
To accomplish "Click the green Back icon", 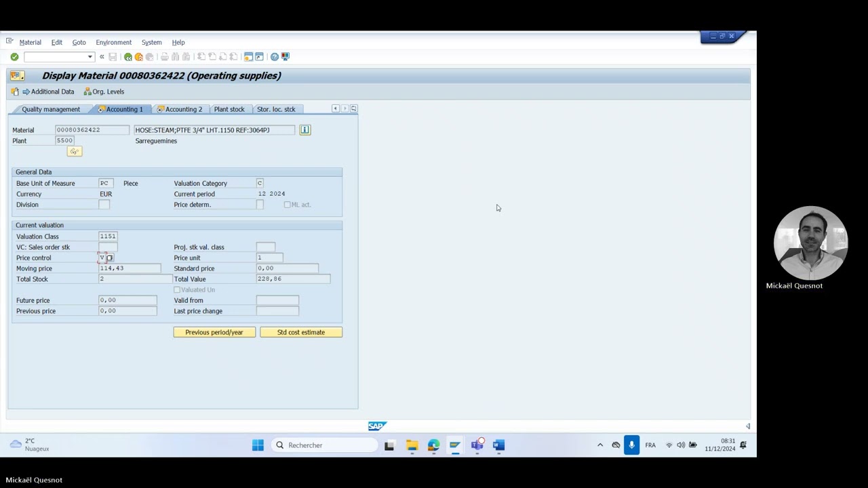I will [x=128, y=57].
